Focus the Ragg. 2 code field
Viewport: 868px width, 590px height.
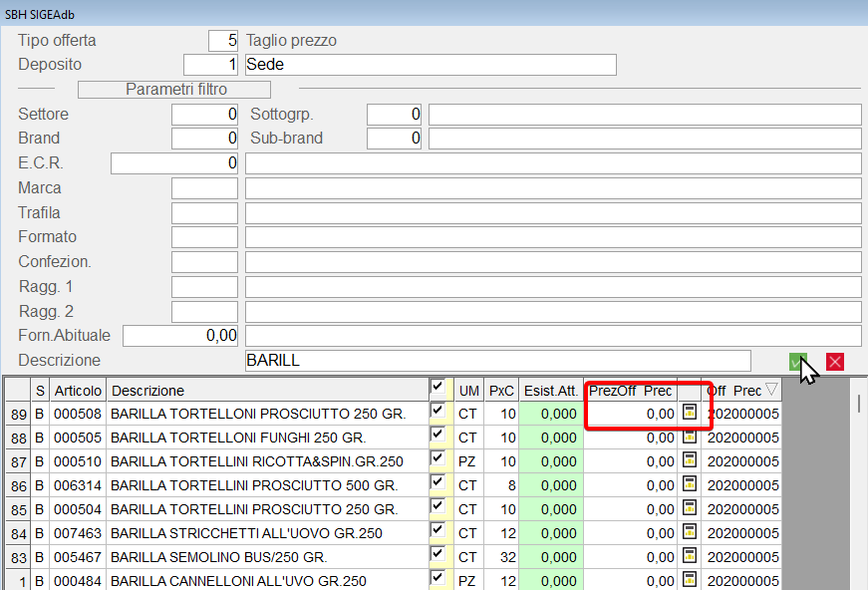tap(205, 312)
